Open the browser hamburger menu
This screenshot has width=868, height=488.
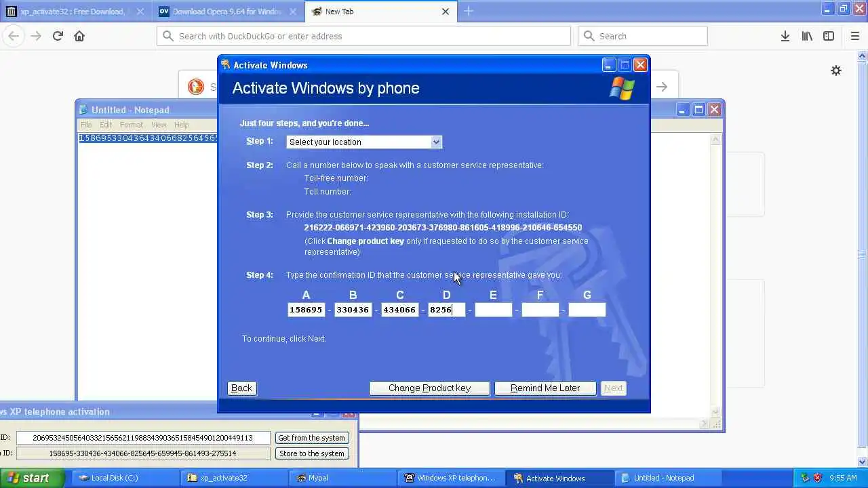tap(855, 36)
